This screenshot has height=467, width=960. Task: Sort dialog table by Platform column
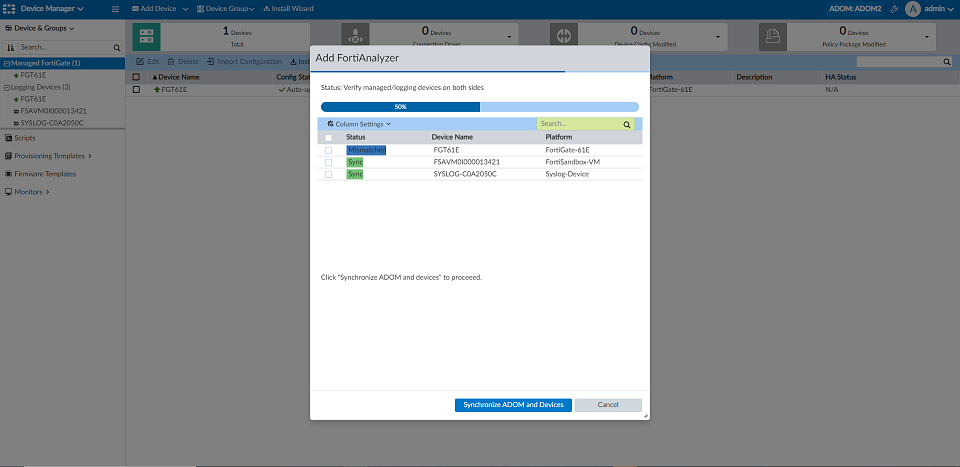tap(558, 137)
